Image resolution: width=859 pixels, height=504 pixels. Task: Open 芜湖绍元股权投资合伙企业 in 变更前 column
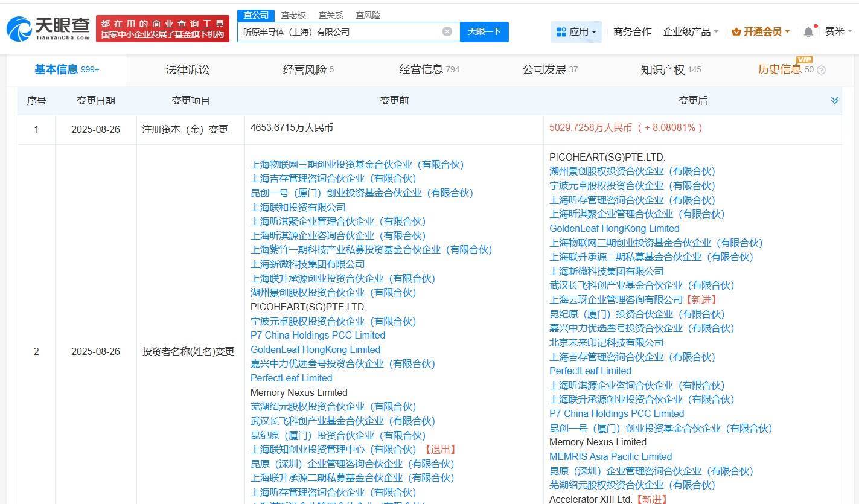[333, 406]
